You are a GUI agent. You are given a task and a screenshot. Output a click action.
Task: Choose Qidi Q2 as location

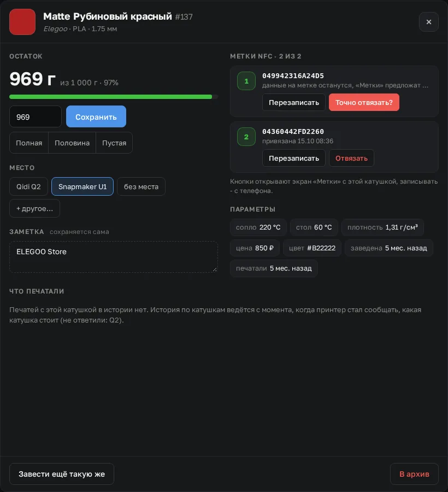pos(28,187)
